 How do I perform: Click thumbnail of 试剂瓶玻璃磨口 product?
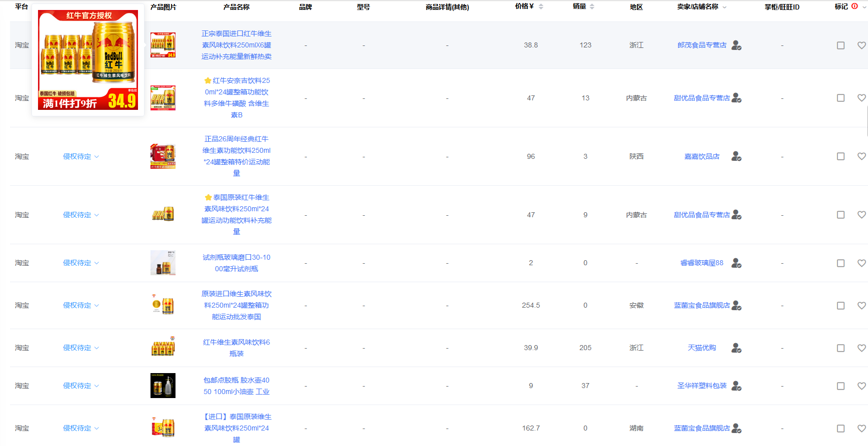pyautogui.click(x=163, y=263)
